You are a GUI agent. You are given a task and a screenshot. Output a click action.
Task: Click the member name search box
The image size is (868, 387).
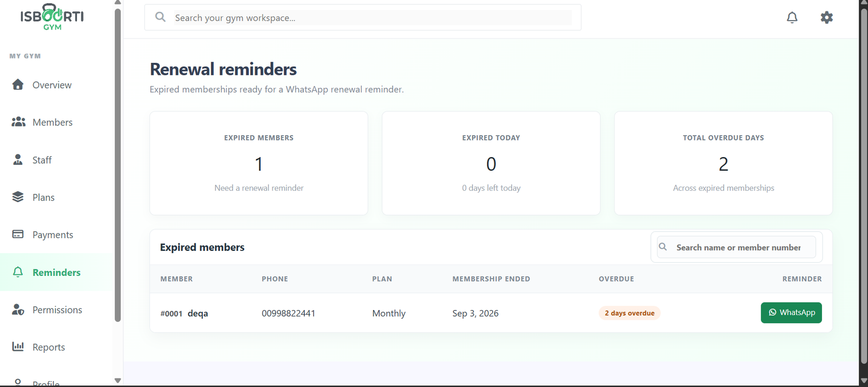[x=737, y=247]
